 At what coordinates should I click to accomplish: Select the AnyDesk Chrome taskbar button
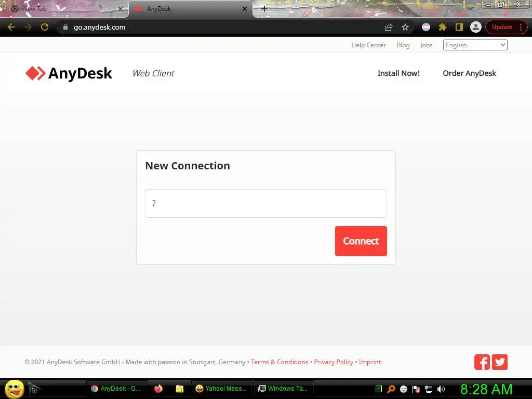(x=117, y=389)
